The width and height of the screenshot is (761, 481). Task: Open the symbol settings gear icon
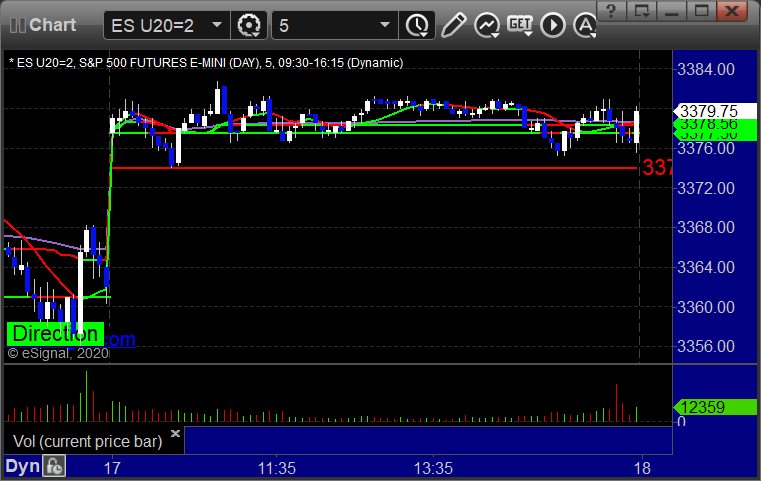coord(248,25)
